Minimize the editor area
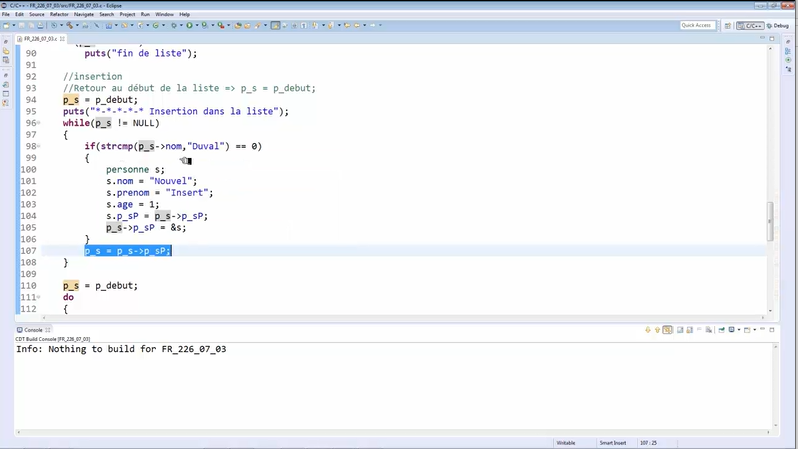The image size is (798, 449). [x=762, y=39]
